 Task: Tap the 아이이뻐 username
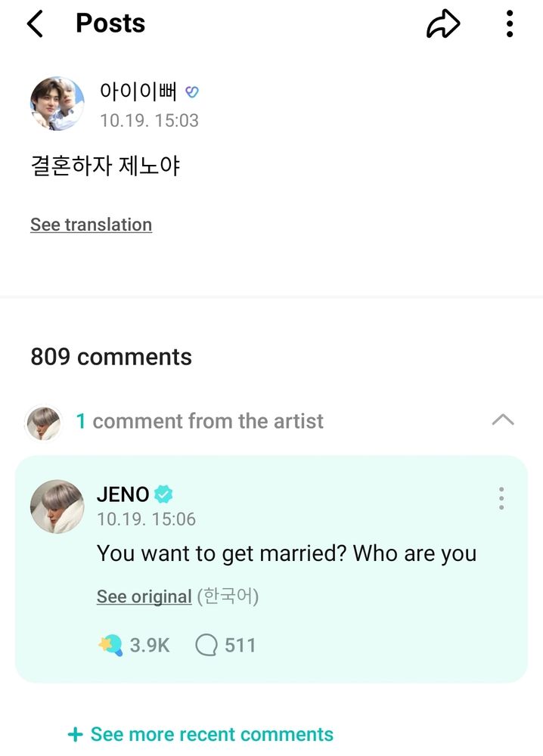pyautogui.click(x=138, y=91)
